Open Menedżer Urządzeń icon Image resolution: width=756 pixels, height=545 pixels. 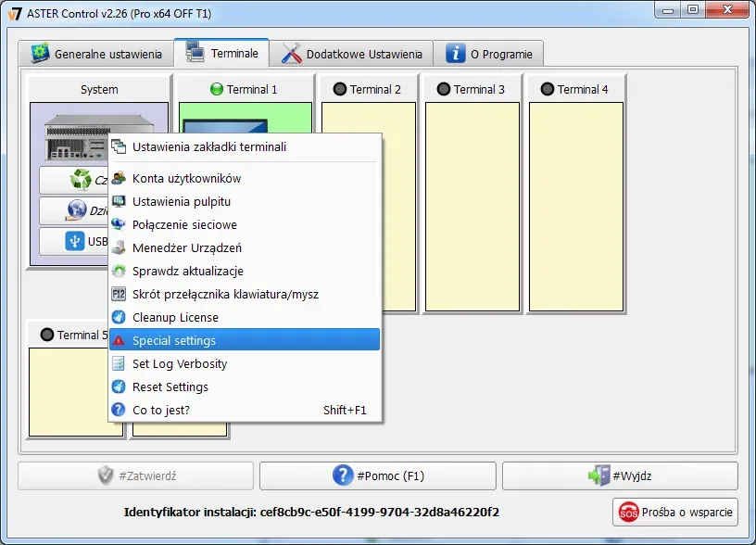tap(119, 247)
